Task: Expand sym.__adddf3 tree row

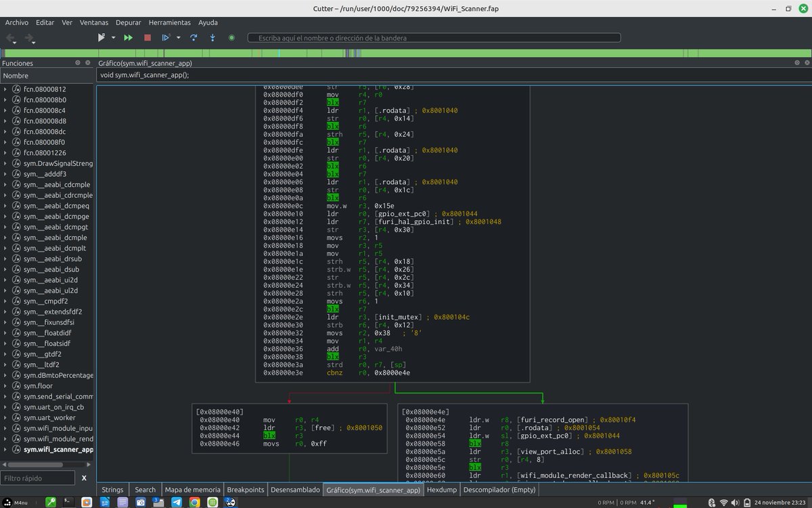Action: click(6, 174)
